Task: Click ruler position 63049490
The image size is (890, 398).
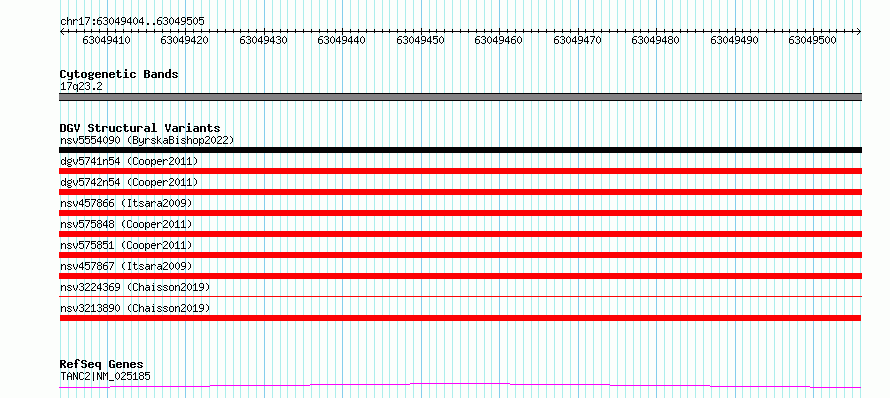Action: click(x=734, y=40)
